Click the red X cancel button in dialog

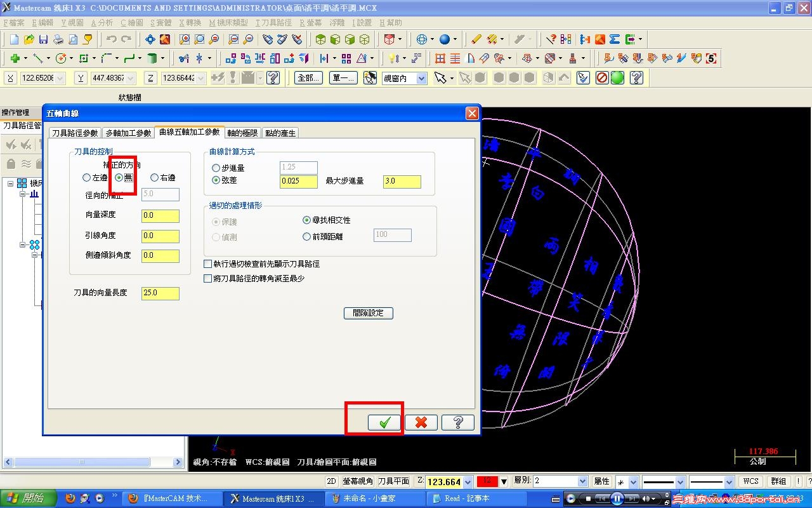(421, 422)
